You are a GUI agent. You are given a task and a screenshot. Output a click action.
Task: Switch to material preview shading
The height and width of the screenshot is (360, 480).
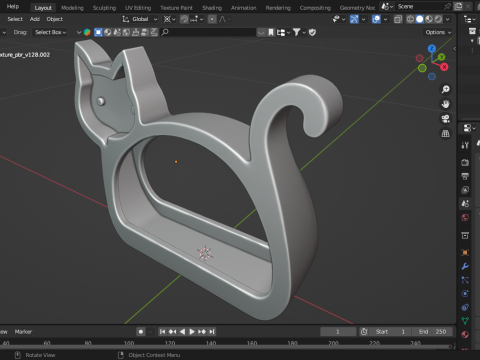pyautogui.click(x=429, y=19)
